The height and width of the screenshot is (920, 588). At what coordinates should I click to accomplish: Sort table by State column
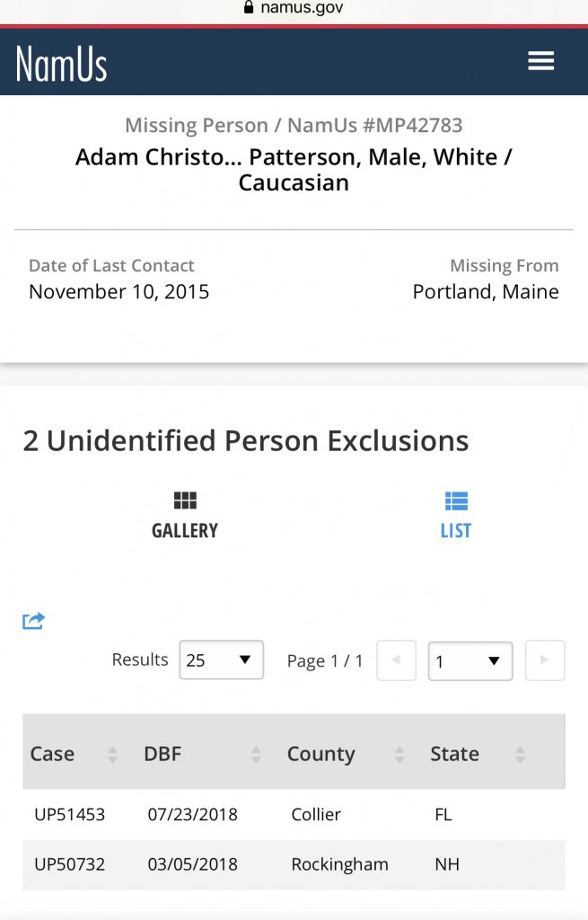(x=521, y=755)
